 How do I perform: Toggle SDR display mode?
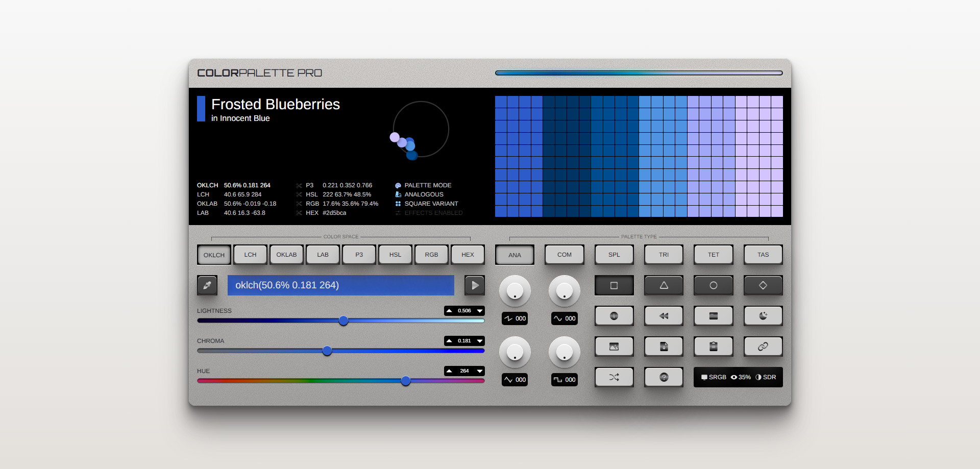click(x=768, y=377)
